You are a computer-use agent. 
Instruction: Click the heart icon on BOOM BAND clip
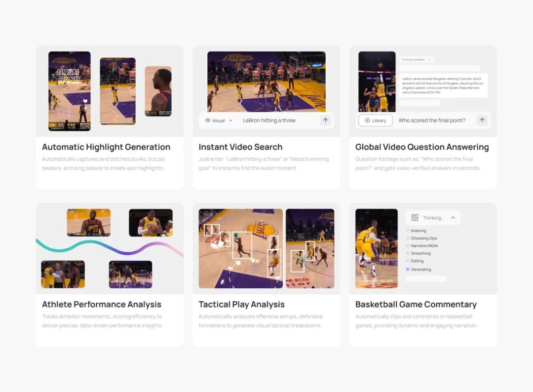pyautogui.click(x=85, y=101)
